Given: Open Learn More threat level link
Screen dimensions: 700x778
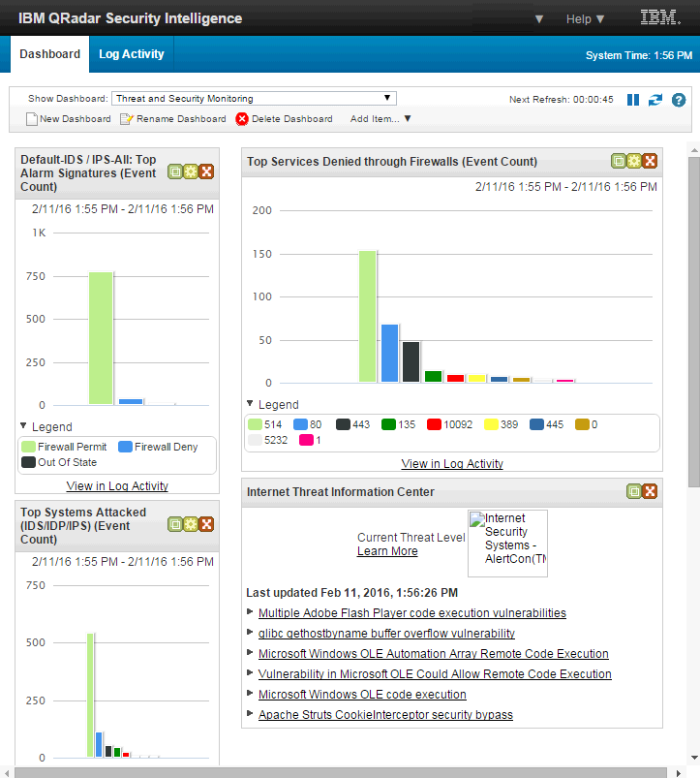Looking at the screenshot, I should tap(387, 551).
